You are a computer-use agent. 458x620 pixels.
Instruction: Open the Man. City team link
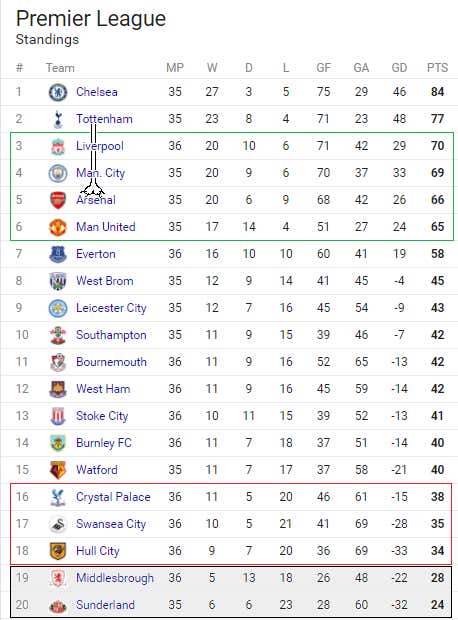tap(100, 173)
